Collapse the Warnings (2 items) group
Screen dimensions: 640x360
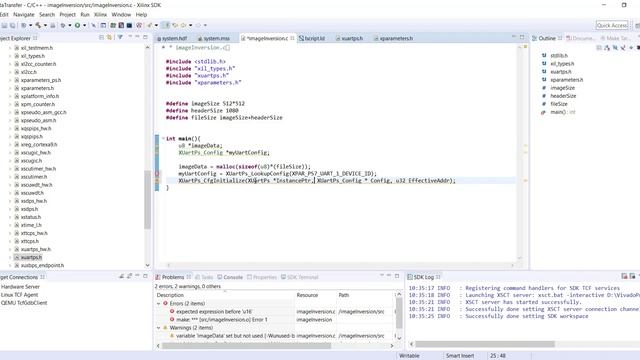click(159, 328)
